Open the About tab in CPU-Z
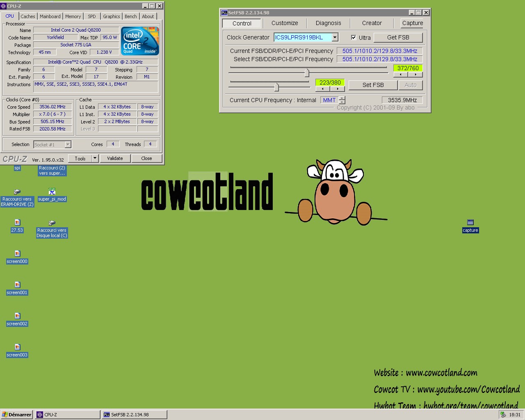 pos(148,16)
